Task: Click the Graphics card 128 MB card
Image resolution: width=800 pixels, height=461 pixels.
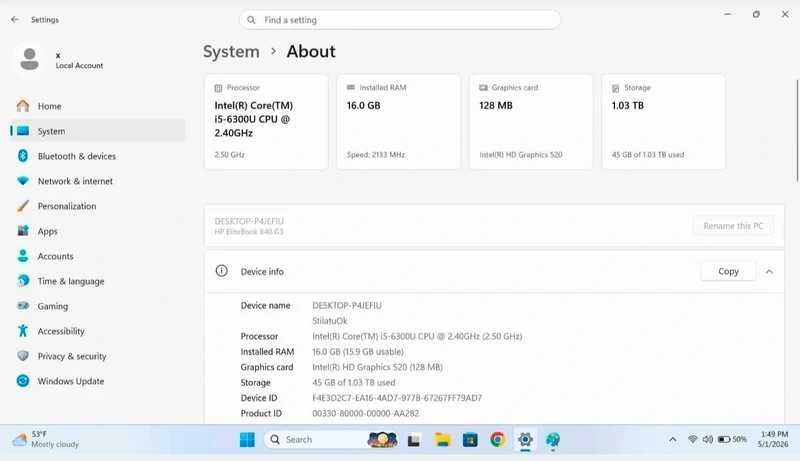Action: click(x=531, y=121)
